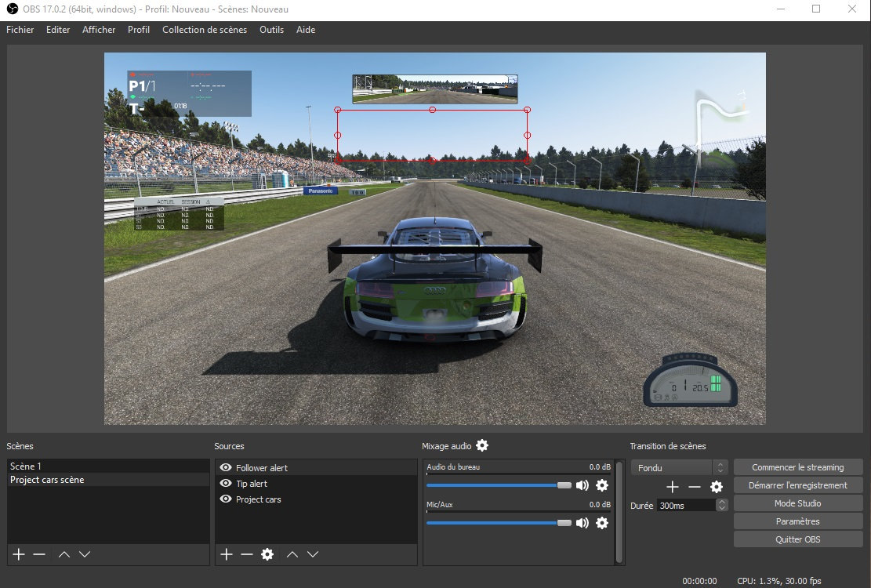Image resolution: width=871 pixels, height=588 pixels.
Task: Move selected source down in list
Action: click(313, 554)
